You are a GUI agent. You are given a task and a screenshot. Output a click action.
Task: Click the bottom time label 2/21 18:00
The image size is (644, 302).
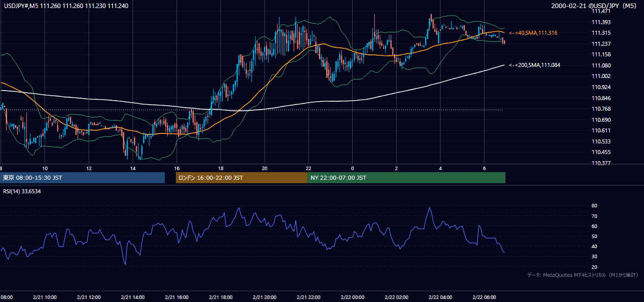220,297
